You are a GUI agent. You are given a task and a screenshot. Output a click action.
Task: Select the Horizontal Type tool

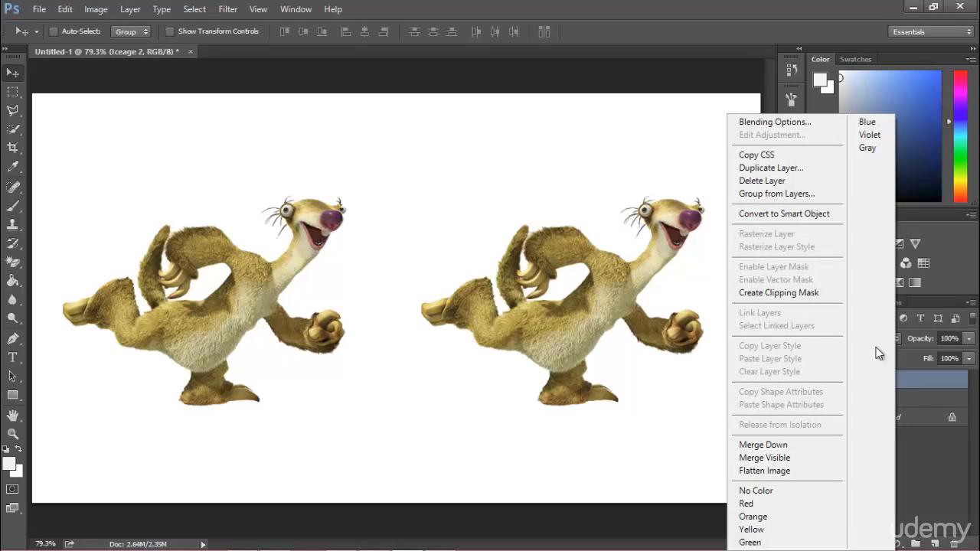(x=13, y=357)
